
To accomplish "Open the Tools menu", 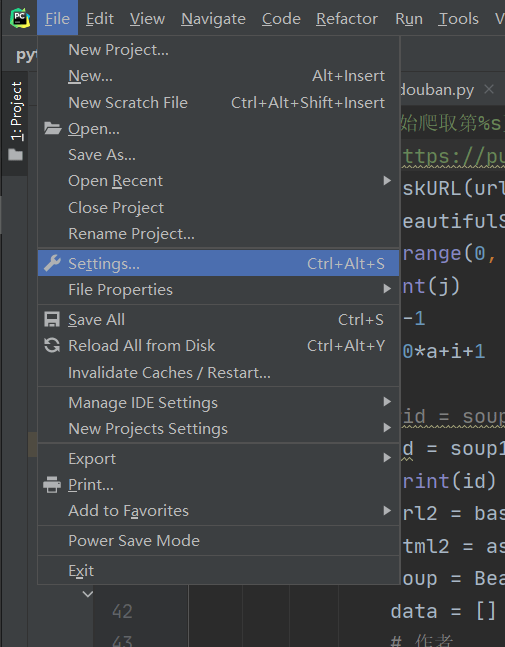I will [x=458, y=18].
